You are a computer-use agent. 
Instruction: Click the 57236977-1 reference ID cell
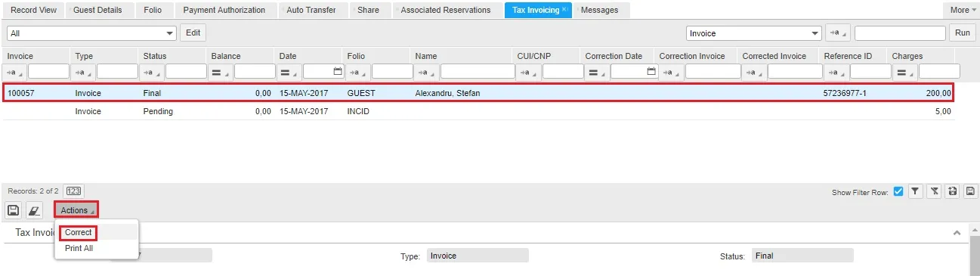click(845, 93)
